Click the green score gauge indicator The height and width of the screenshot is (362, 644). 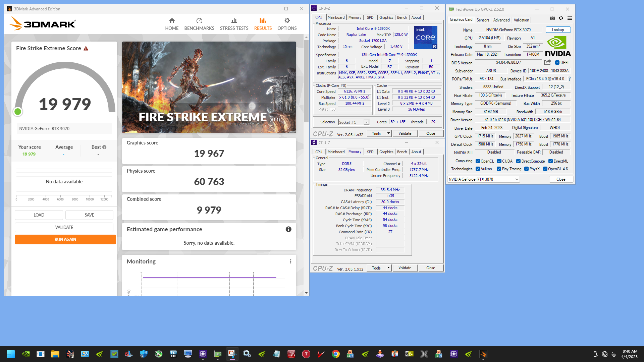(x=18, y=112)
